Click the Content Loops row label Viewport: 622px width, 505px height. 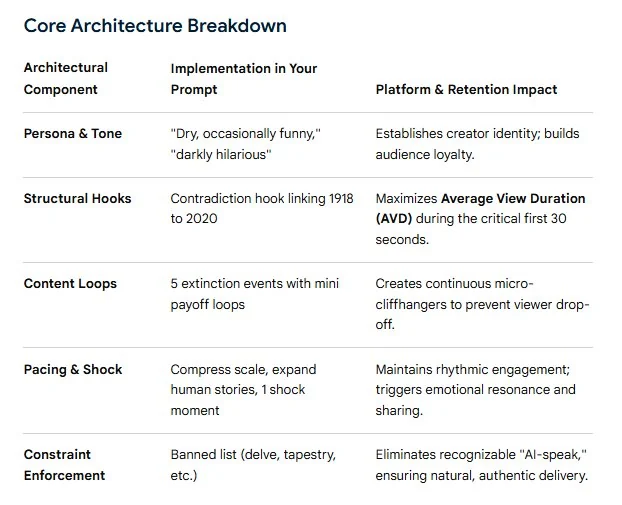coord(70,284)
